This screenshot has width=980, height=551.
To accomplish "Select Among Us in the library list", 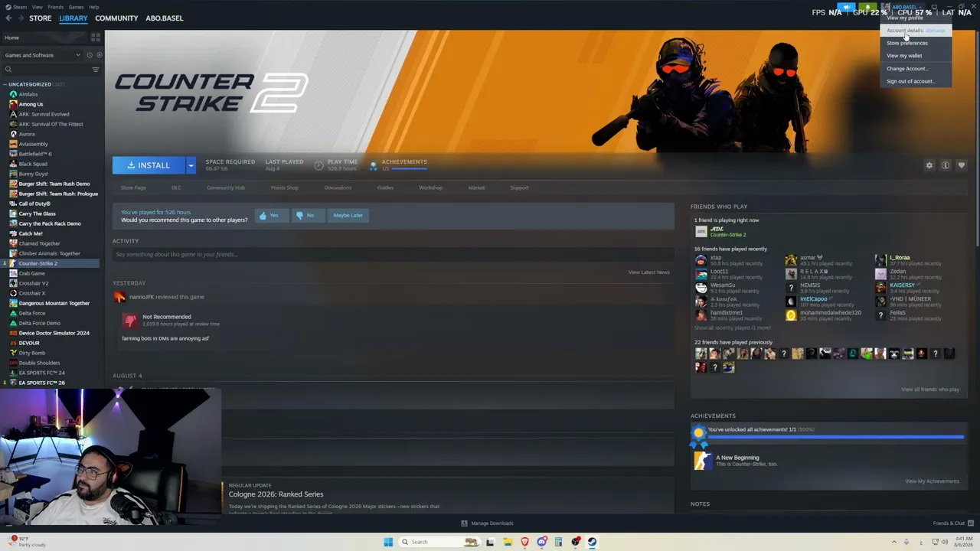I will coord(31,104).
